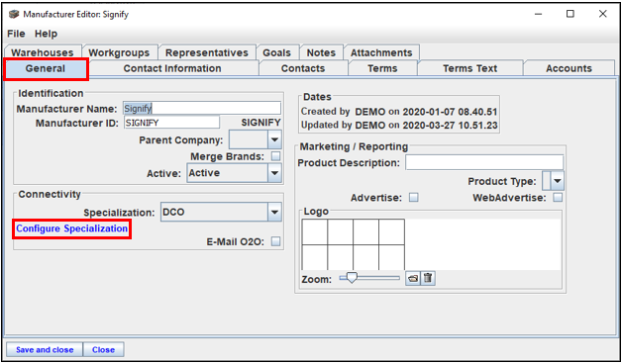Image resolution: width=622 pixels, height=364 pixels.
Task: Click the Manufacturer Editor title bar icon
Action: pyautogui.click(x=14, y=14)
